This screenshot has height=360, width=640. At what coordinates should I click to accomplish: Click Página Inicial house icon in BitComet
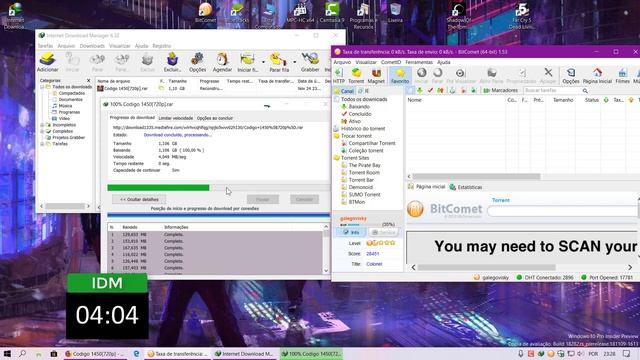pos(597,76)
